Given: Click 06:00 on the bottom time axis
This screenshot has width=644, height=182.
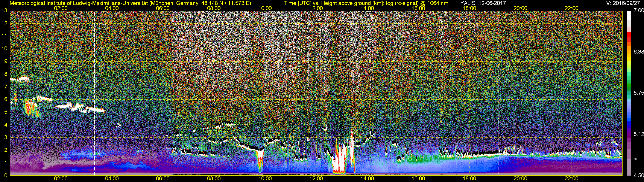Looking at the screenshot, I should (163, 179).
